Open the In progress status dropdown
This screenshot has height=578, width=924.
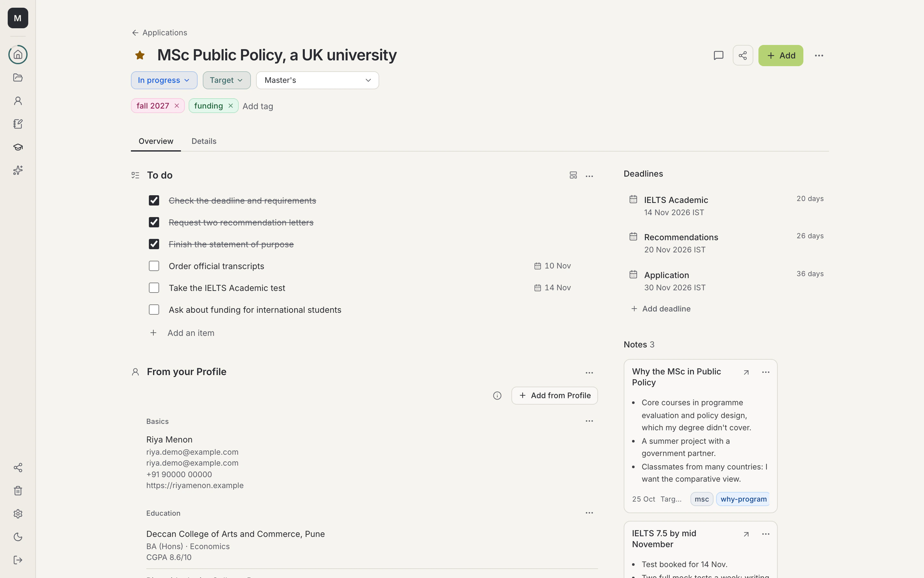tap(164, 80)
